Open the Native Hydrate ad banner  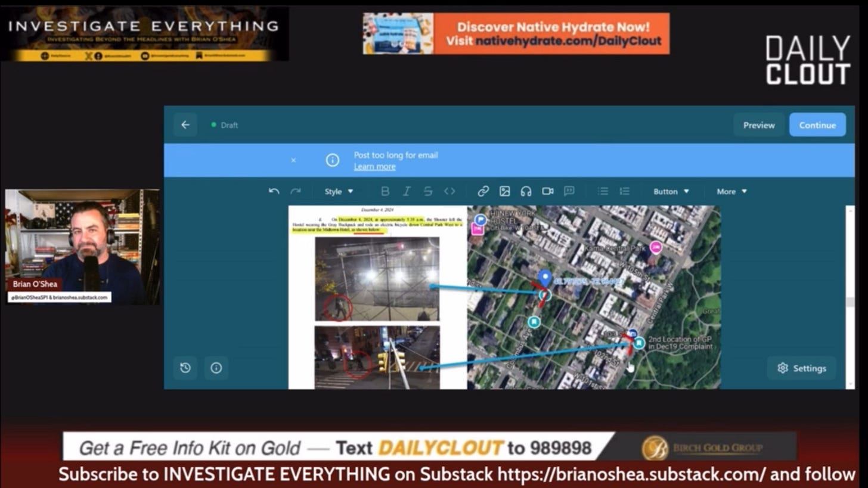(516, 34)
